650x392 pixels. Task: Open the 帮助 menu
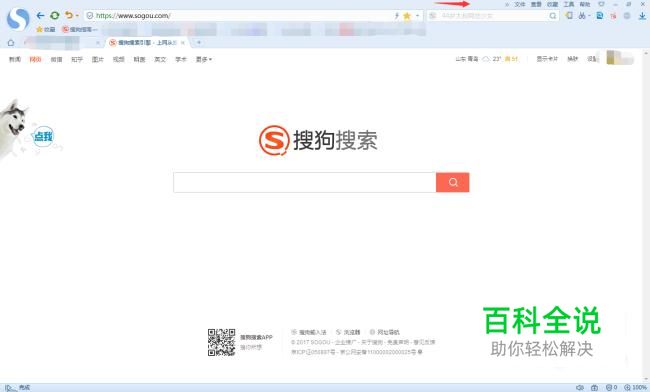pos(585,4)
